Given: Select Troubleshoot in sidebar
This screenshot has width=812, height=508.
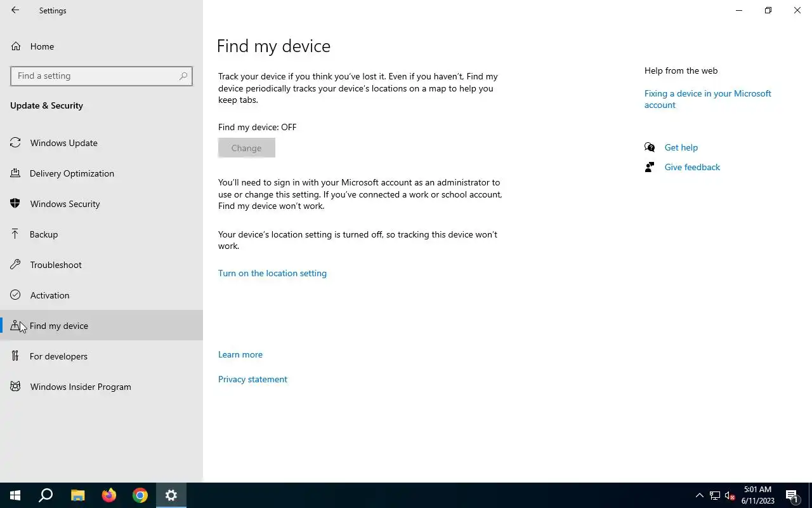Looking at the screenshot, I should point(101,265).
